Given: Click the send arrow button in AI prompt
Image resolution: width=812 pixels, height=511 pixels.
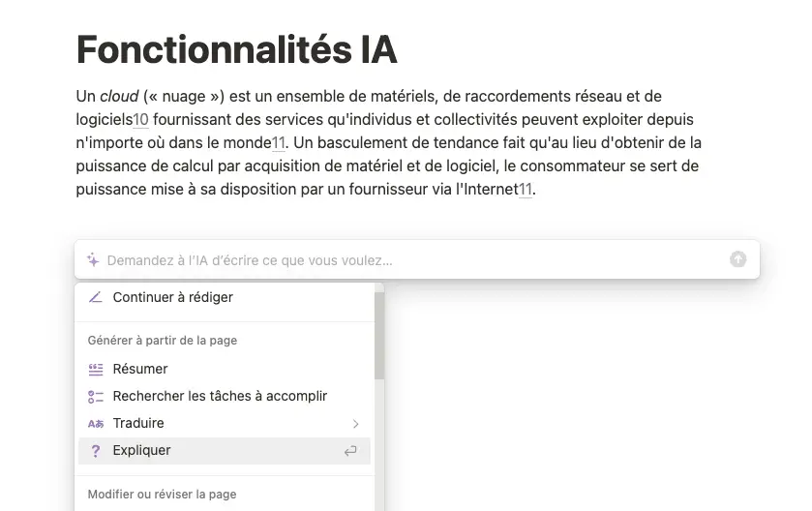Looking at the screenshot, I should [737, 258].
